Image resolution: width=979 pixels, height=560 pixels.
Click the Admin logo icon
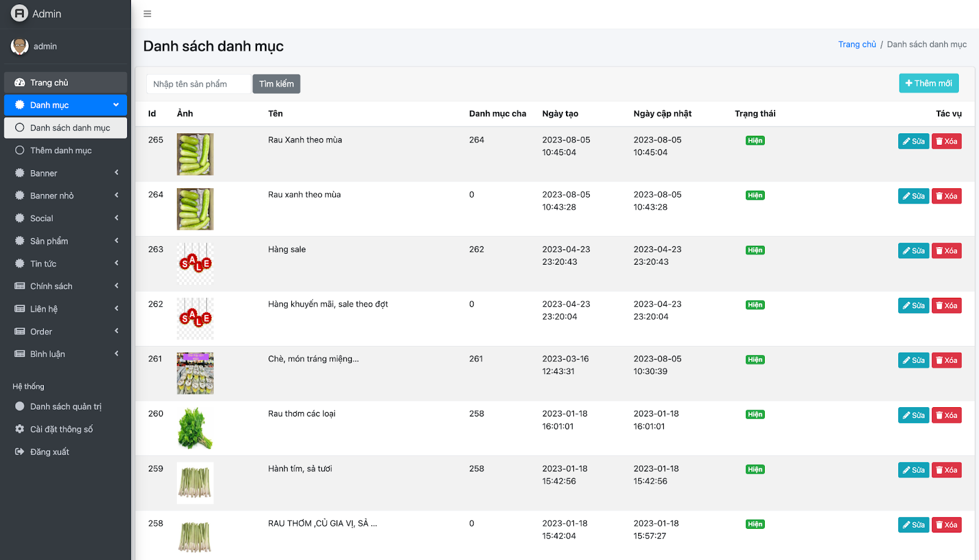(x=20, y=13)
